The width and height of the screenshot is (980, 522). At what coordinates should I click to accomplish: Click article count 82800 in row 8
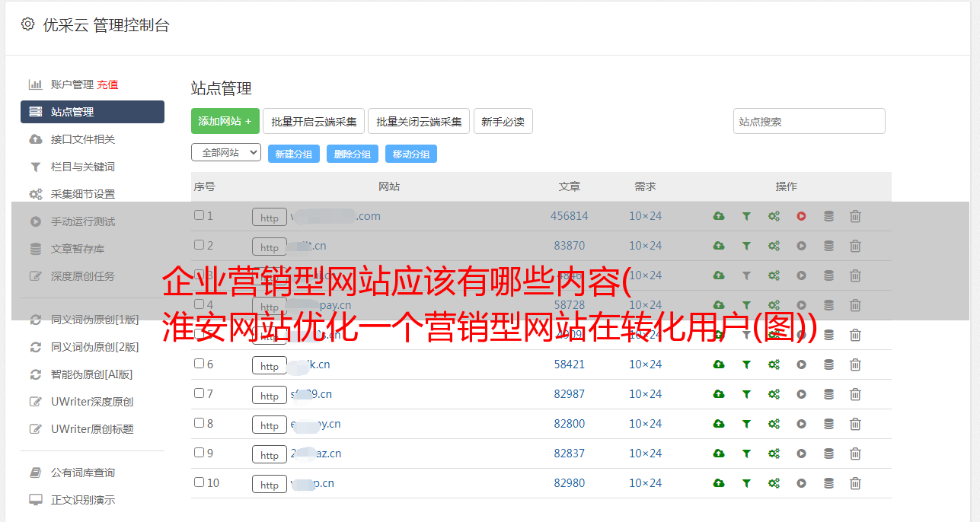570,424
